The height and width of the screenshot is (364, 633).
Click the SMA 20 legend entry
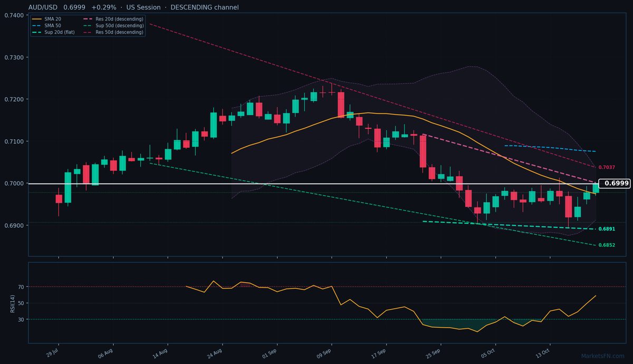pos(47,19)
